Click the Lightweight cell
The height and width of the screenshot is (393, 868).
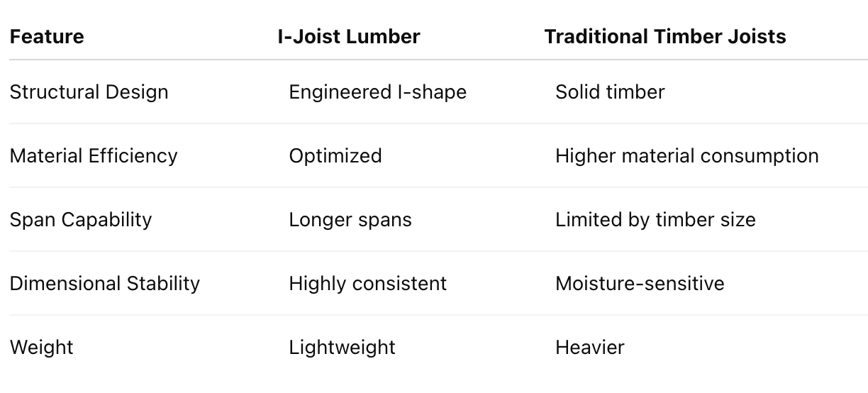343,348
